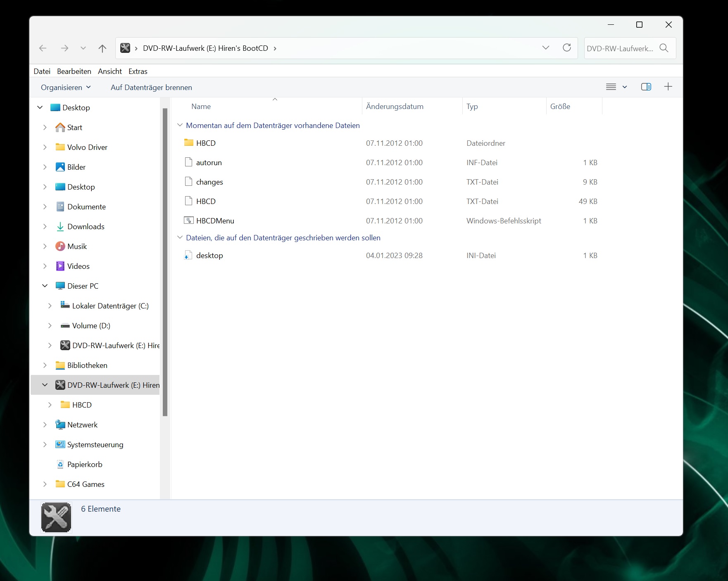Click the plus icon in the toolbar

[x=668, y=87]
